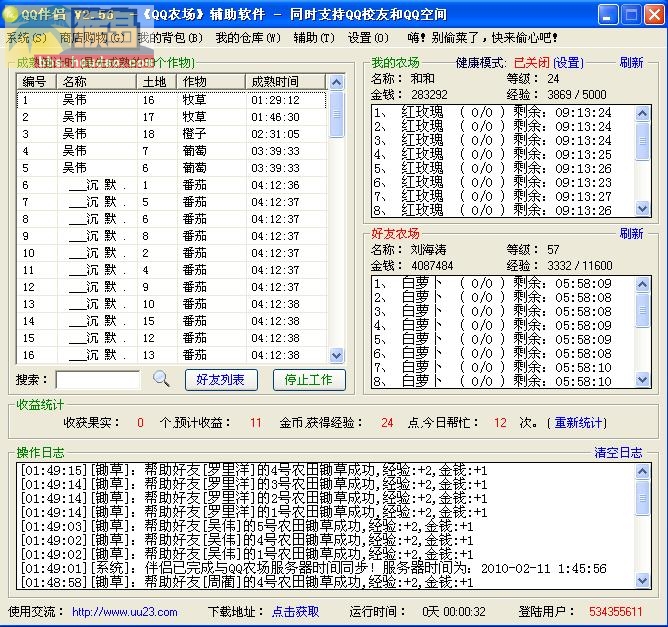668x627 pixels.
Task: Click the 重新统计 link
Action: pos(578,423)
